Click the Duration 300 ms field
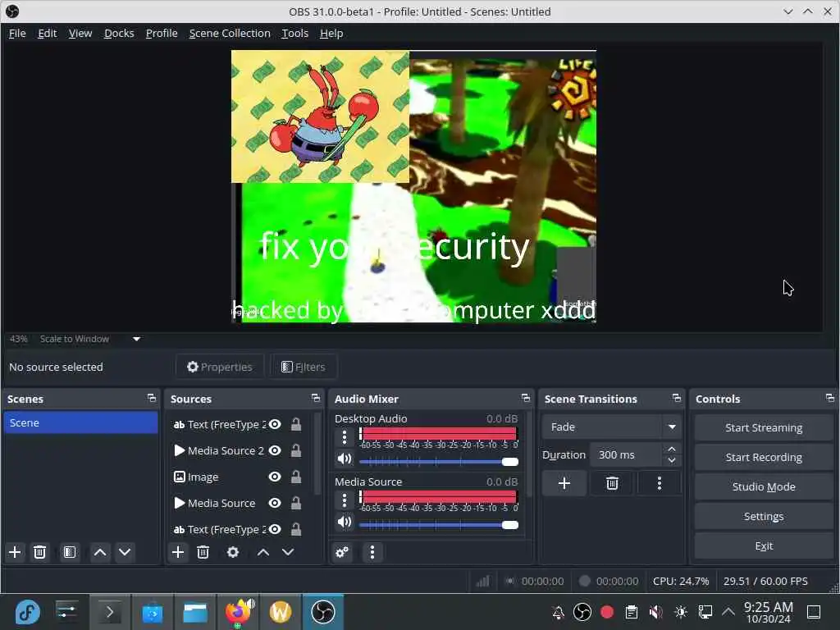840x630 pixels. (x=627, y=454)
